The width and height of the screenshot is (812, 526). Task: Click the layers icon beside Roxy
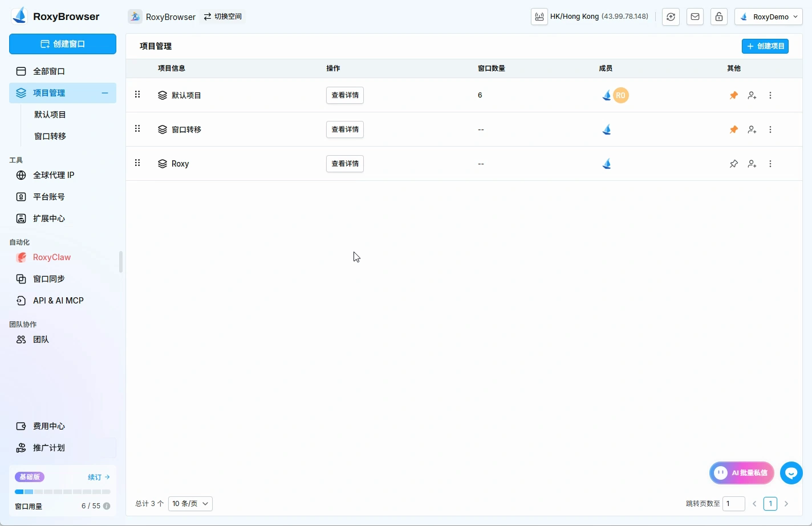click(x=163, y=164)
